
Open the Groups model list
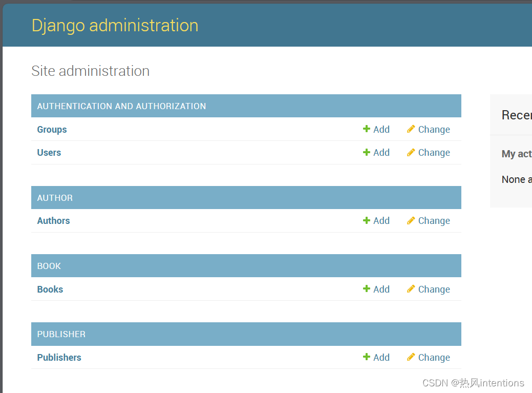[52, 130]
